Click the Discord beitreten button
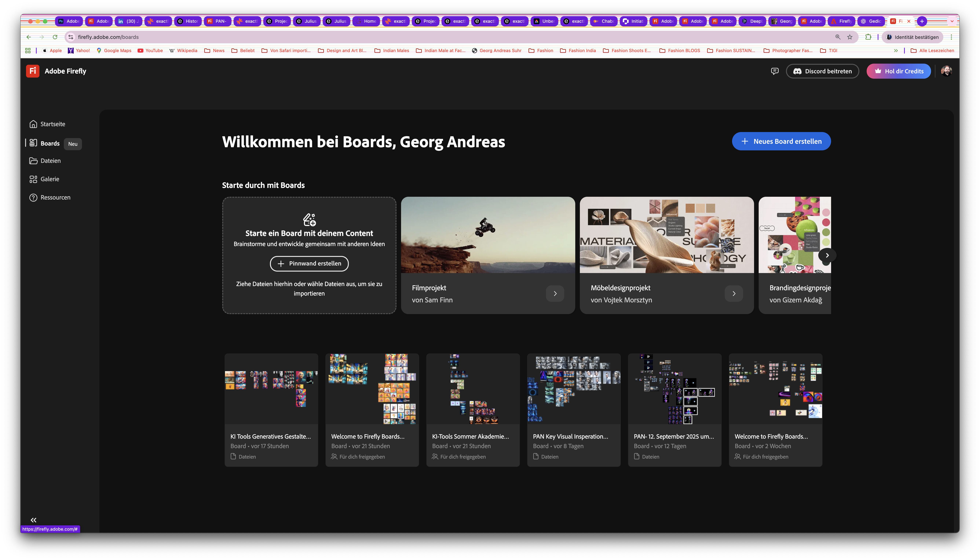This screenshot has width=980, height=560. [x=822, y=71]
